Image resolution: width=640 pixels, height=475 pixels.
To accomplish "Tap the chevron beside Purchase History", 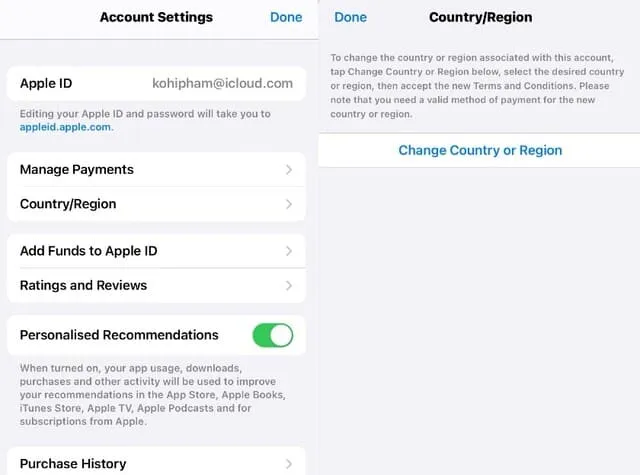I will pyautogui.click(x=289, y=464).
